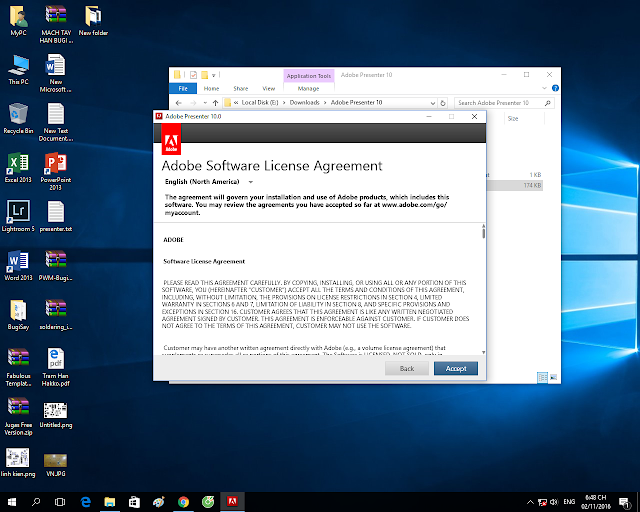Viewport: 640px width, 512px height.
Task: Open Windows Store from taskbar
Action: tap(134, 502)
